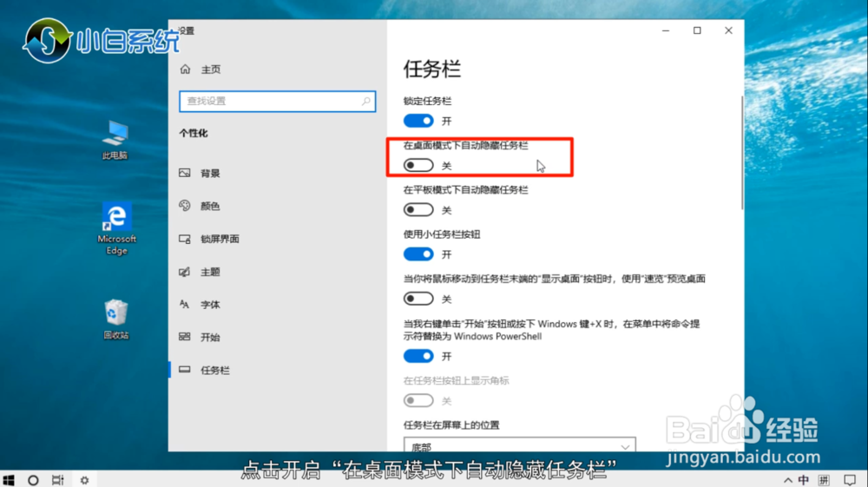Open 锁屏界面 settings page

point(220,239)
